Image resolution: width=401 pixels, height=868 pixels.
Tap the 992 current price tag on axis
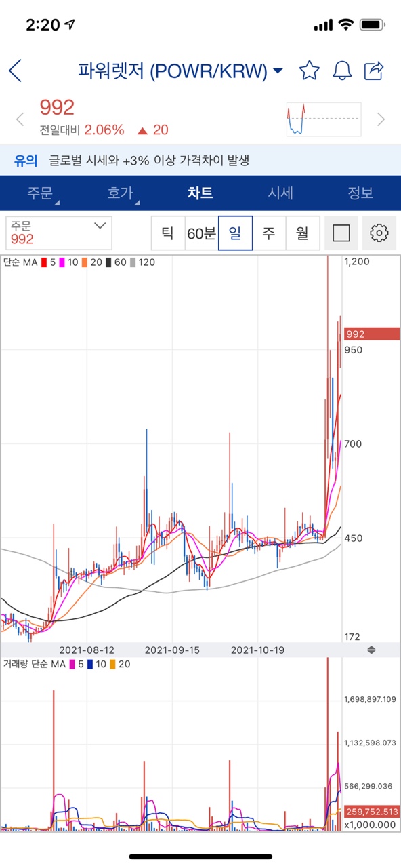point(372,334)
